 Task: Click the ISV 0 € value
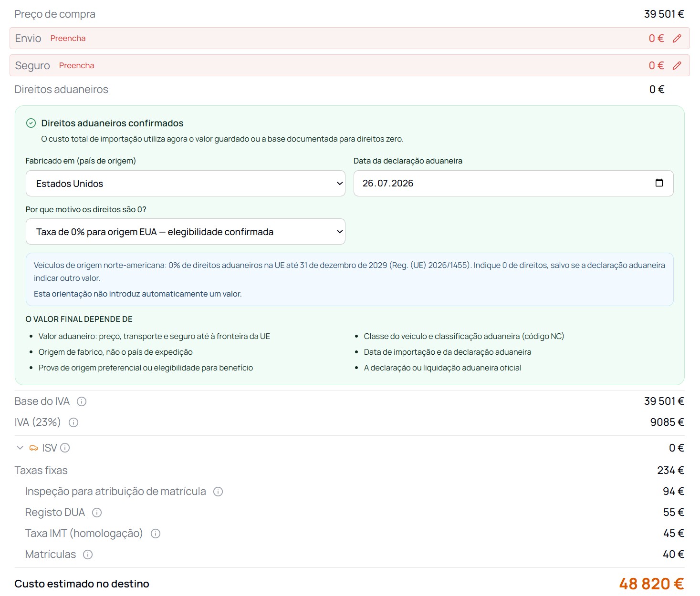tap(677, 448)
